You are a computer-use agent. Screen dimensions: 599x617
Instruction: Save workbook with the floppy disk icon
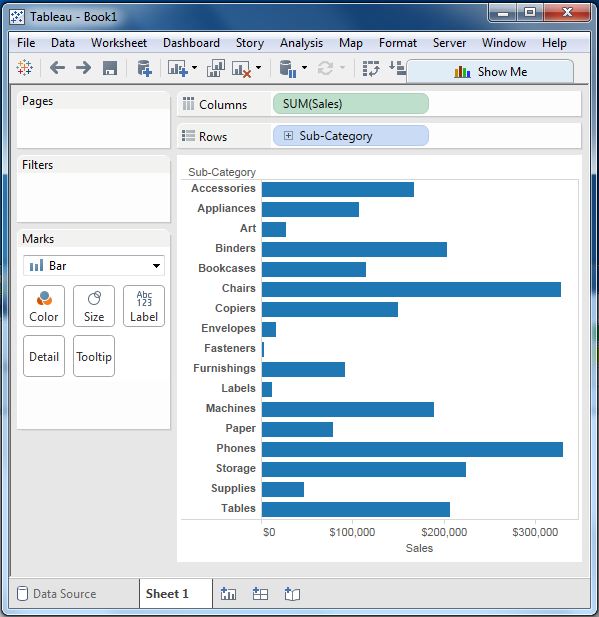[x=110, y=68]
